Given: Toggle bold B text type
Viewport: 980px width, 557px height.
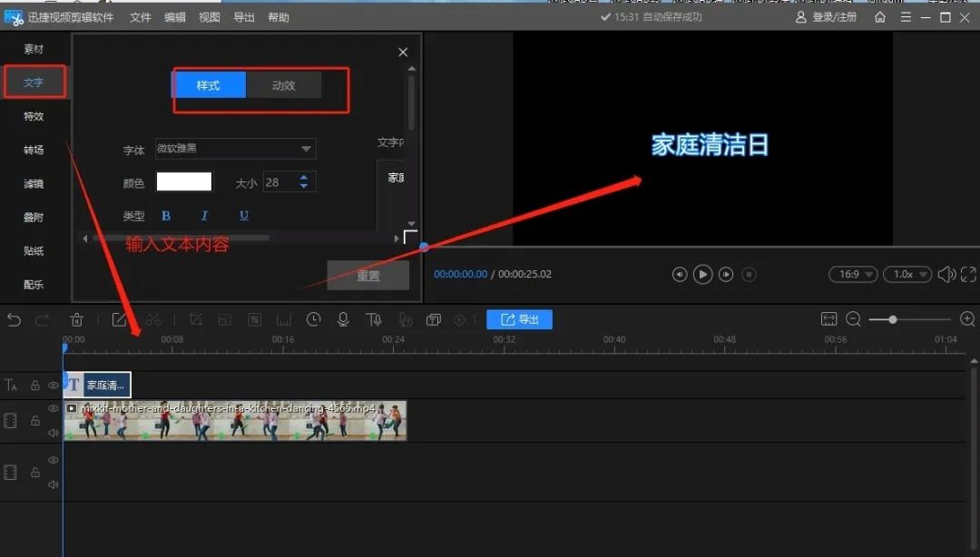Looking at the screenshot, I should click(x=166, y=216).
